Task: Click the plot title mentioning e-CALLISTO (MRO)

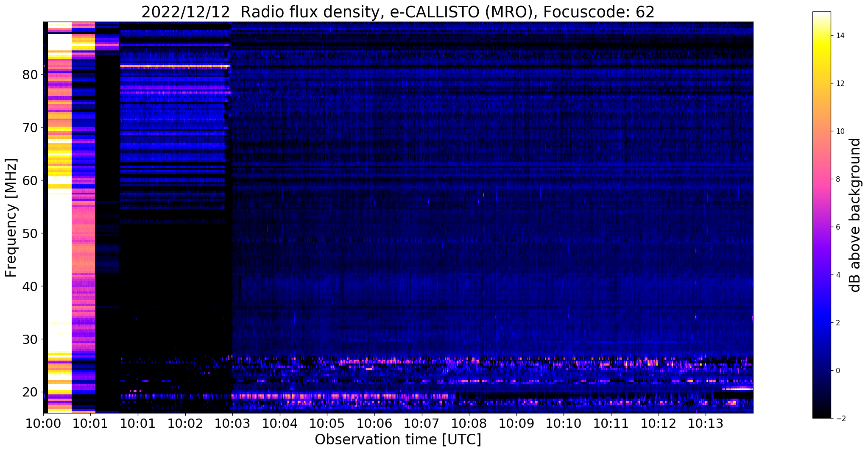Action: coord(398,12)
